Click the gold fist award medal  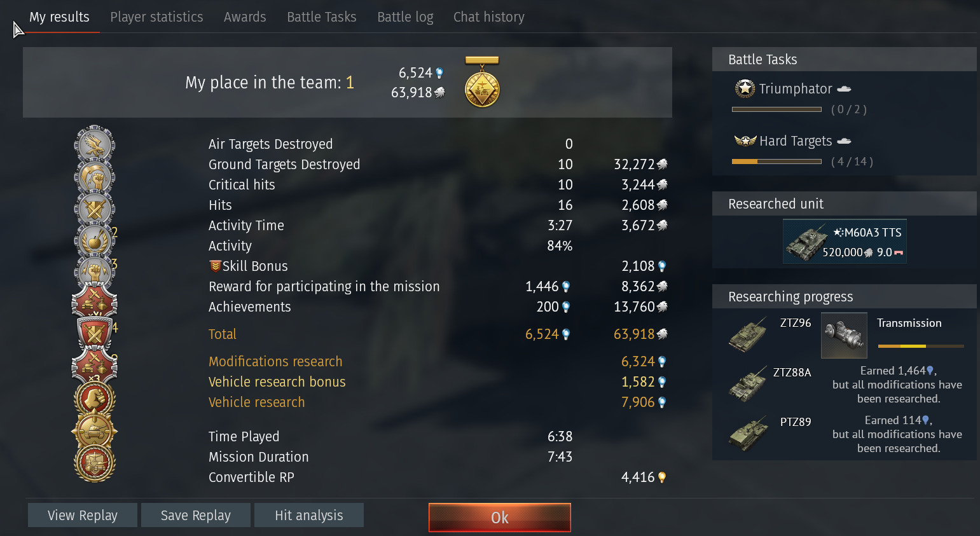tap(95, 399)
